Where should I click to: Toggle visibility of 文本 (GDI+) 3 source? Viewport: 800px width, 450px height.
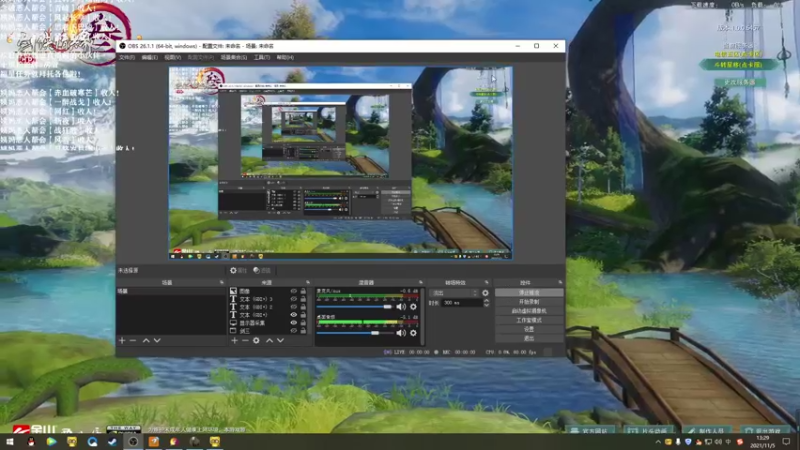click(x=293, y=299)
